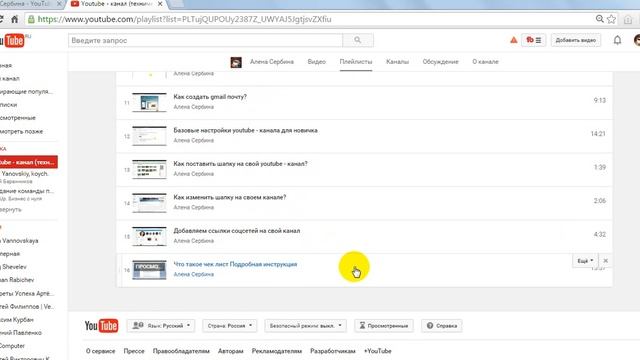This screenshot has width=640, height=360.
Task: Click the search magnifier button
Action: click(358, 40)
